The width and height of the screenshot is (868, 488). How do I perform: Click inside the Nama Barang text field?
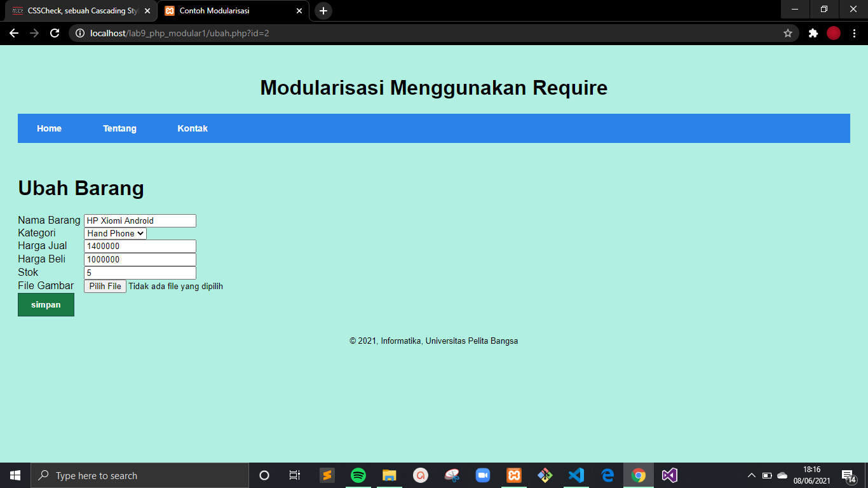tap(140, 220)
